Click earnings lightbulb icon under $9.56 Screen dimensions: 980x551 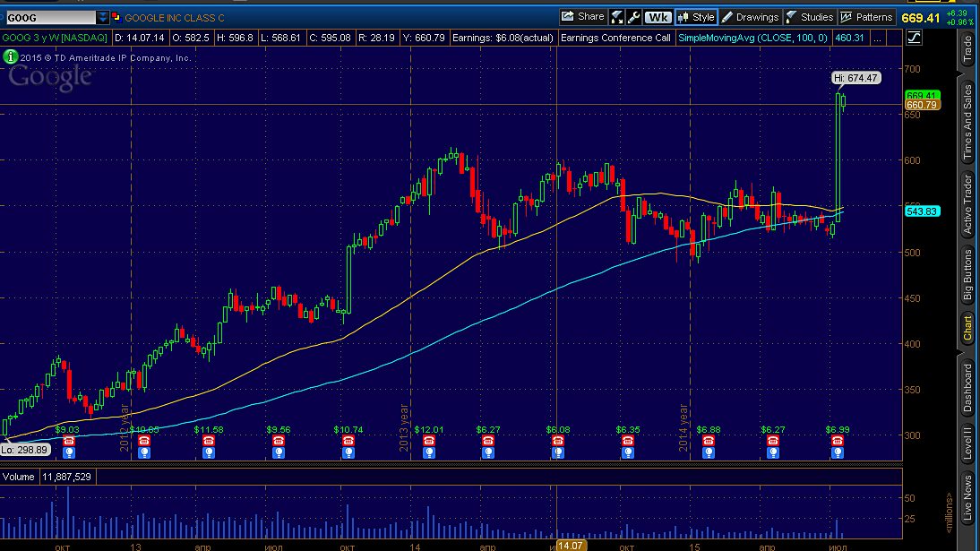click(278, 452)
